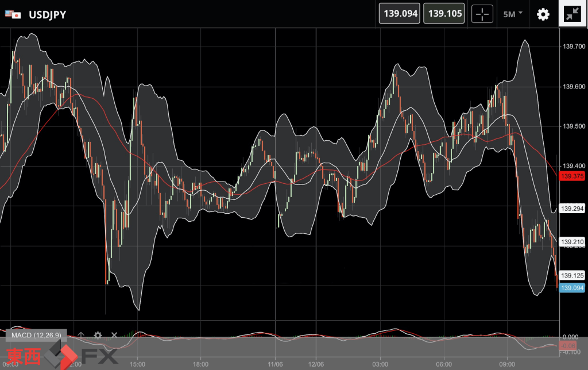588x370 pixels.
Task: Select the USDJPY symbol title
Action: (x=47, y=14)
